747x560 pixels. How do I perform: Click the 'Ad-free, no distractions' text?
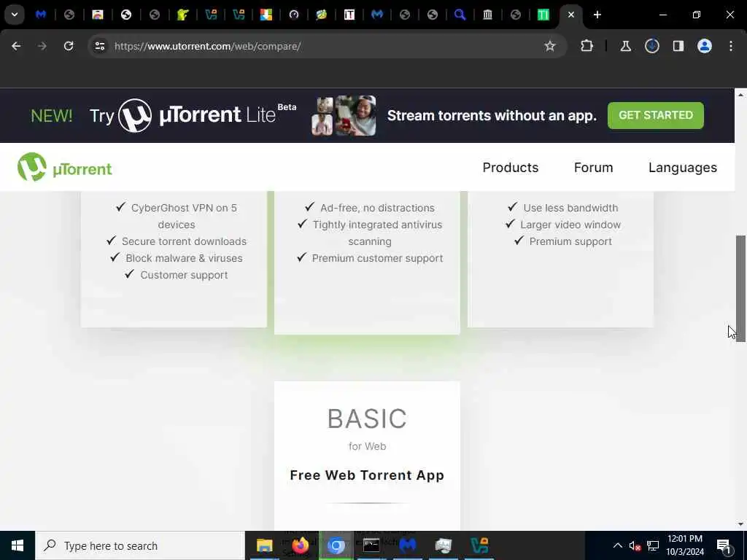coord(377,208)
